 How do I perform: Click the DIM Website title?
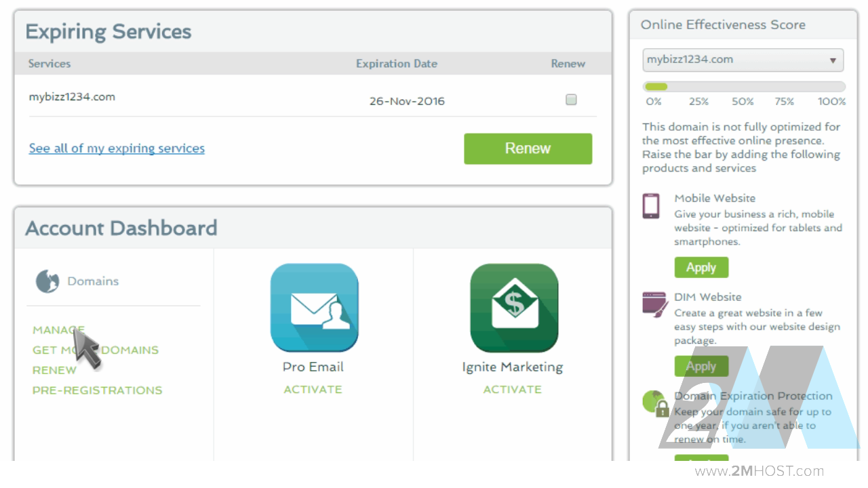click(708, 297)
